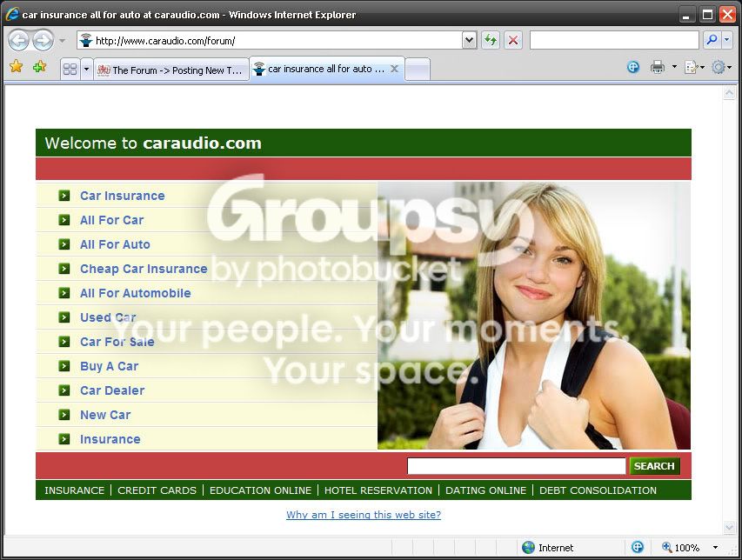Click the scrollbar up arrow
Image resolution: width=742 pixels, height=560 pixels.
729,93
